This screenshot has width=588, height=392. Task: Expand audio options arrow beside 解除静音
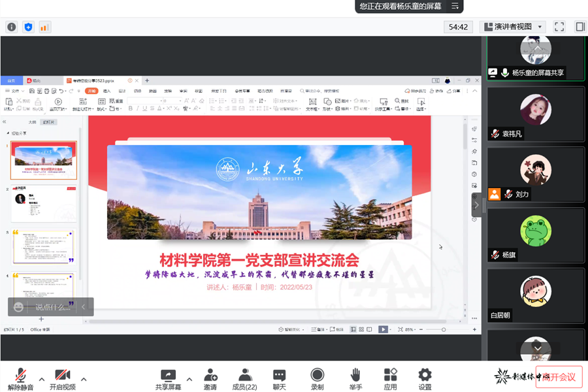42,378
